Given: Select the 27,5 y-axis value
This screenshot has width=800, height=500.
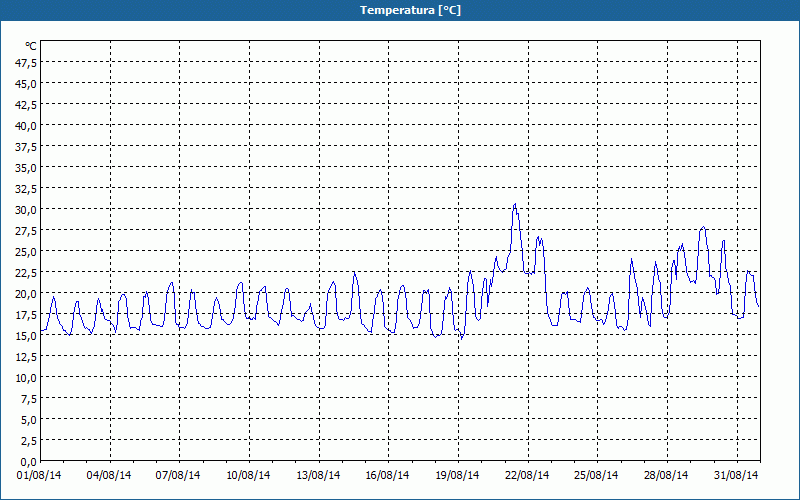Looking at the screenshot, I should pyautogui.click(x=27, y=231).
